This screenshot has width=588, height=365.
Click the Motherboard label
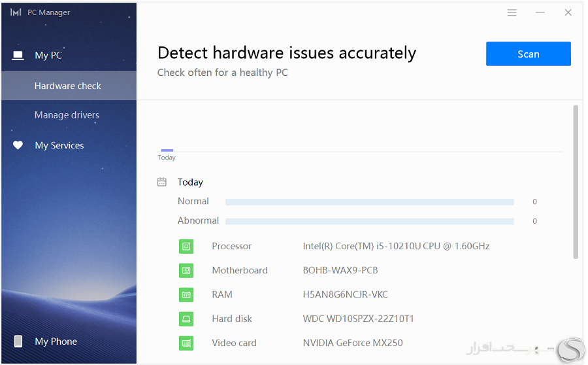tap(240, 270)
